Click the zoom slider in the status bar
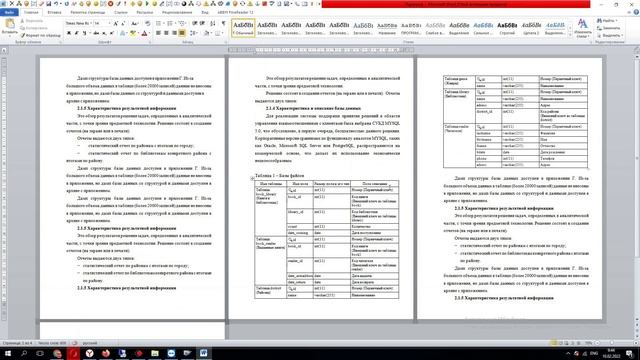 (612, 343)
